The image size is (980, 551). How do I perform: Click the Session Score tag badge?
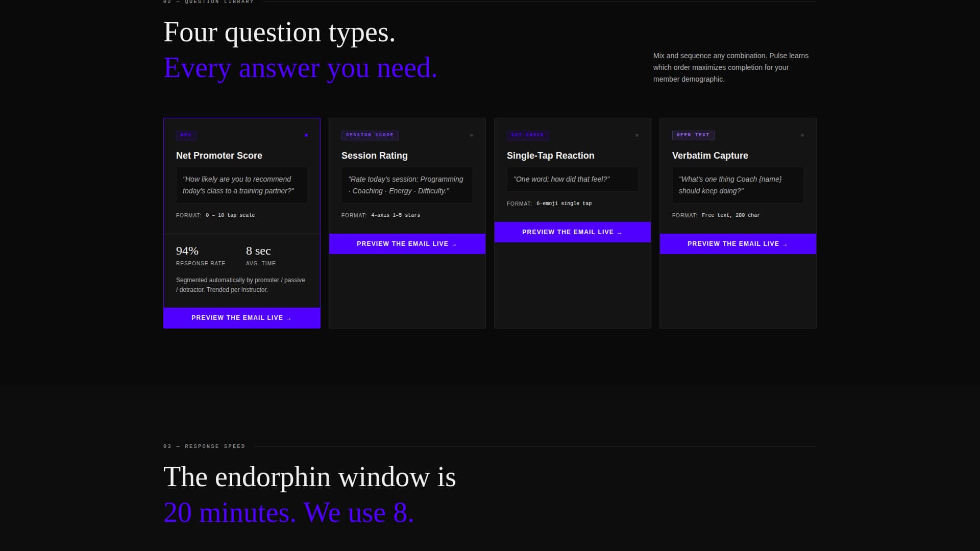point(370,135)
